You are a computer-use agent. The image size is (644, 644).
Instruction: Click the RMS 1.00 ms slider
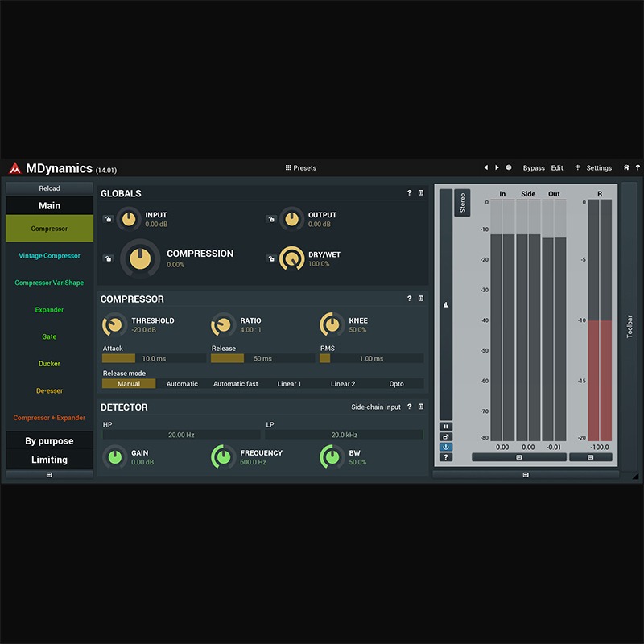372,358
